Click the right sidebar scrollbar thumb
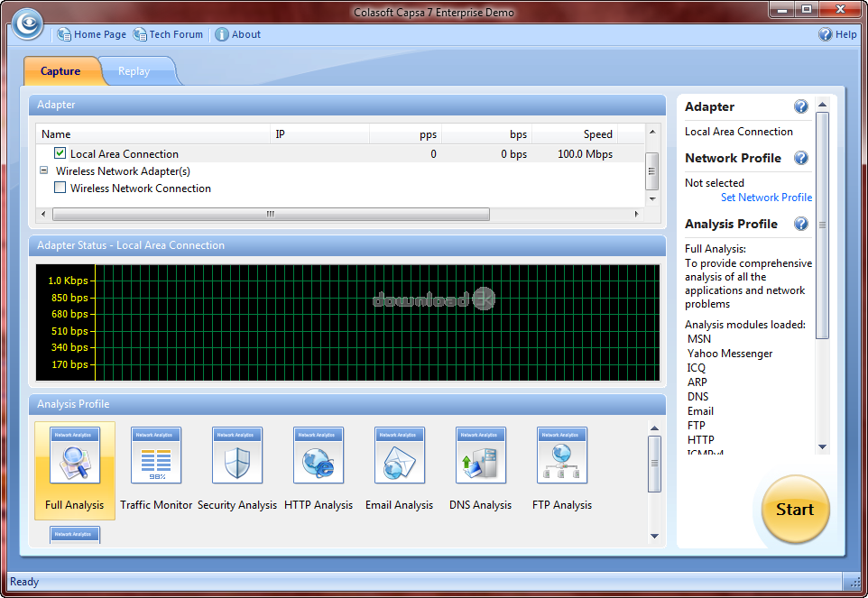The image size is (868, 598). 823,225
